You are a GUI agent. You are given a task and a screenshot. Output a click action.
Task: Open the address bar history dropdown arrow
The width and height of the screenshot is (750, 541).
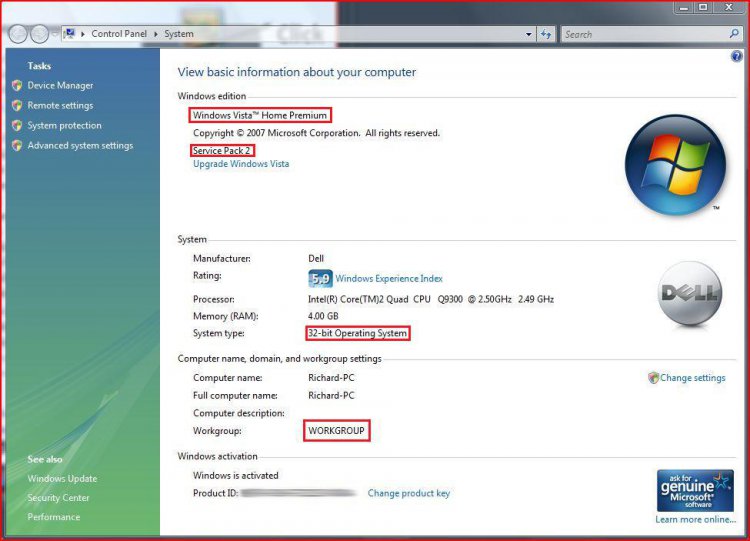pos(529,34)
